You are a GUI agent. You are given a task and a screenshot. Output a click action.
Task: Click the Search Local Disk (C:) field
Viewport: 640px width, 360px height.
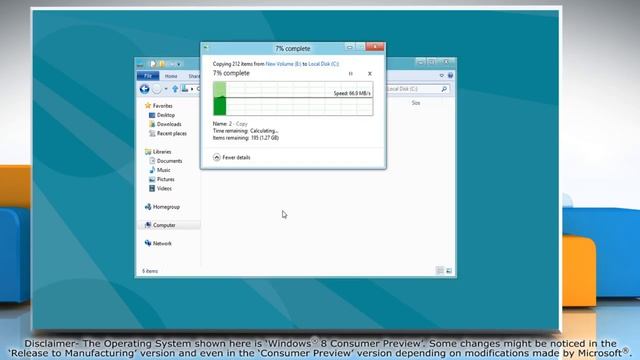click(417, 89)
